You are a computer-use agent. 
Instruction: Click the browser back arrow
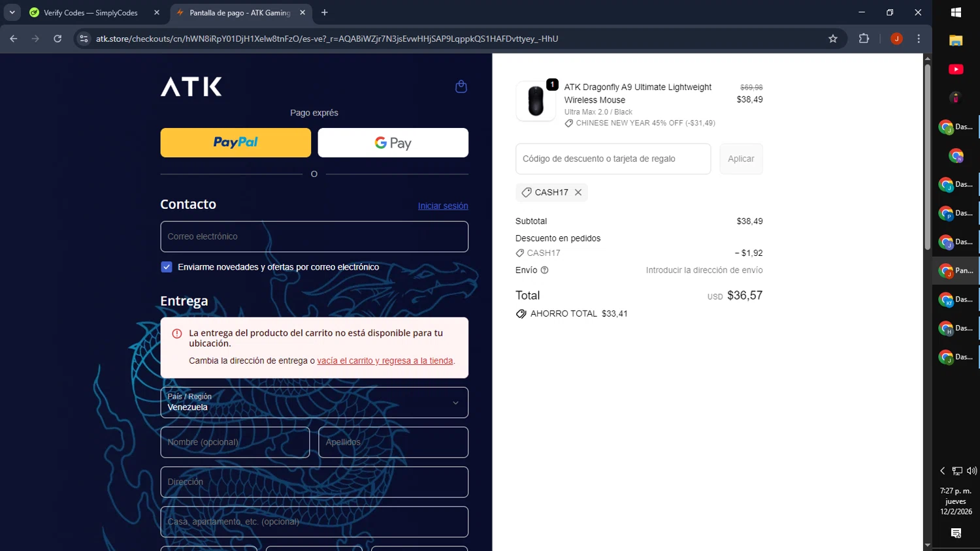coord(14,39)
